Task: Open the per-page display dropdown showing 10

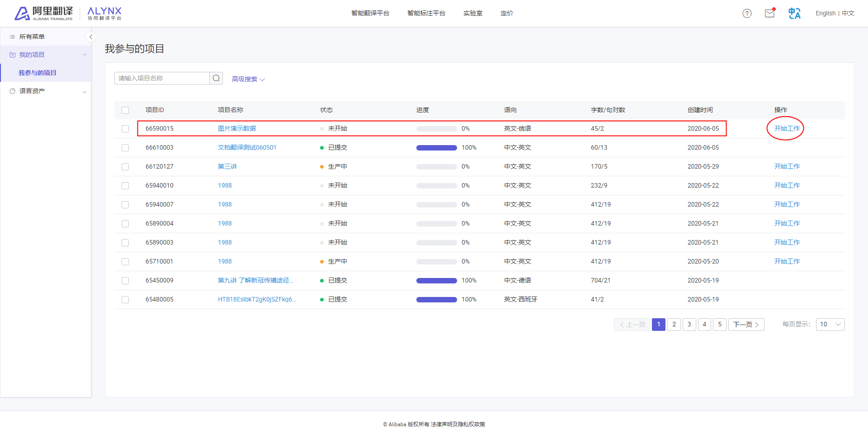Action: [x=830, y=325]
